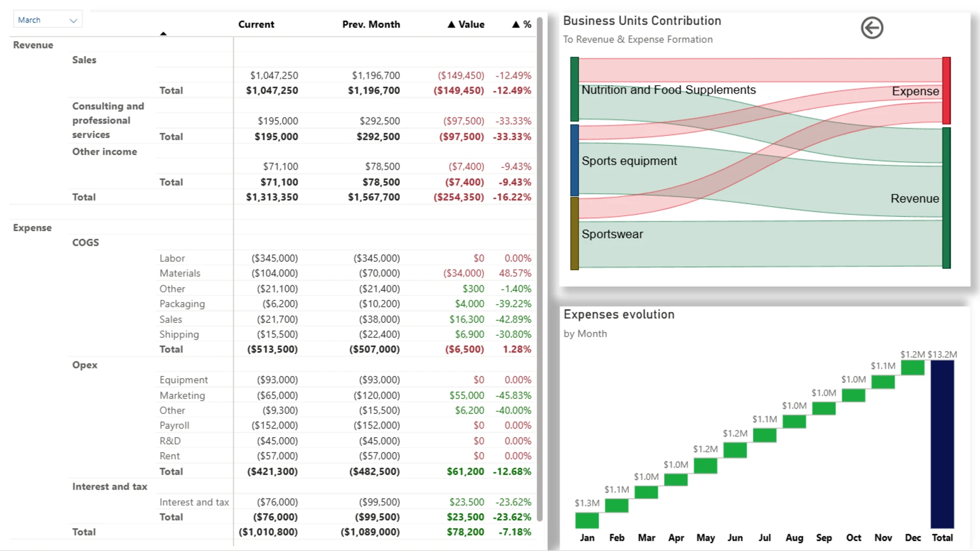Click the triangle percent column header
980x551 pixels.
point(522,24)
